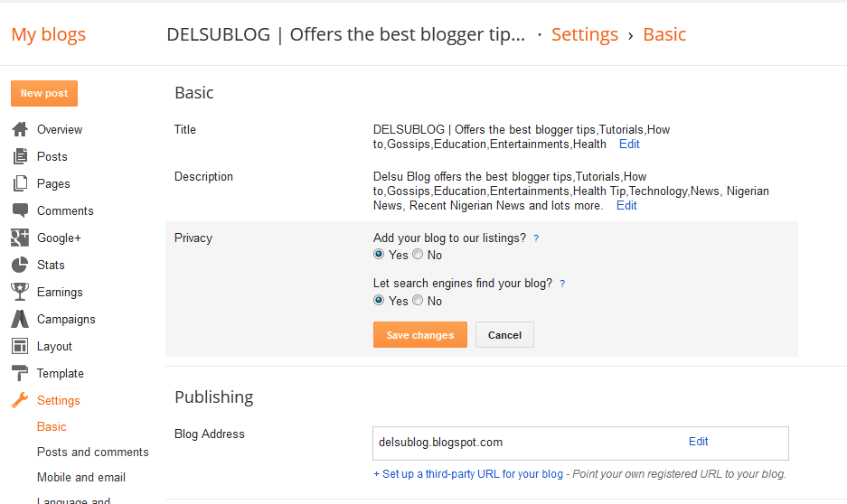The width and height of the screenshot is (847, 504).
Task: Click the Earnings trophy icon
Action: point(20,292)
